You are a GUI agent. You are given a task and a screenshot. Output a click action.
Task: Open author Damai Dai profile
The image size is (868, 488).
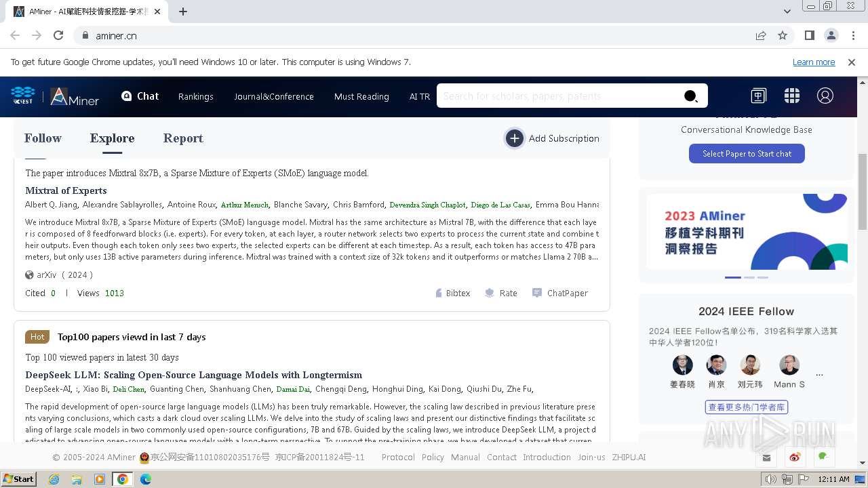click(x=293, y=389)
